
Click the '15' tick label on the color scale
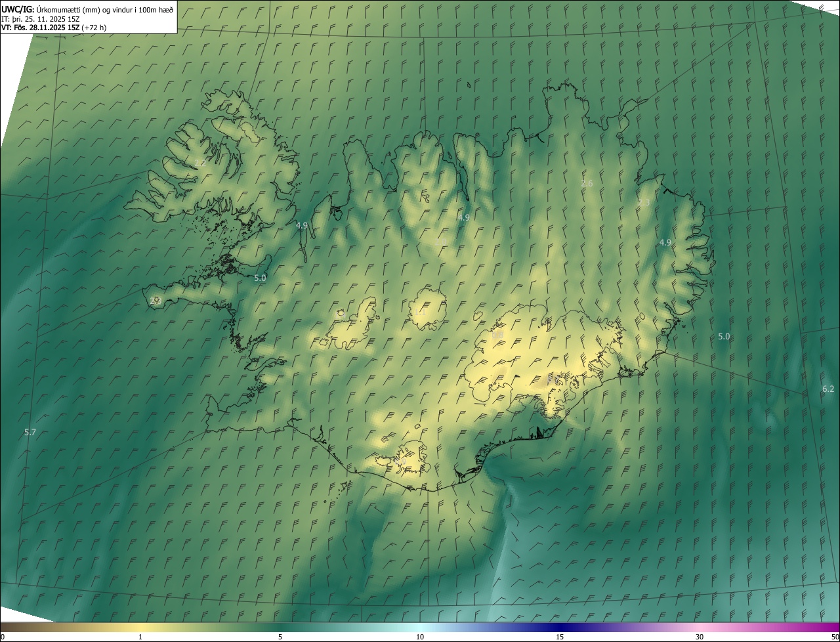(x=560, y=637)
